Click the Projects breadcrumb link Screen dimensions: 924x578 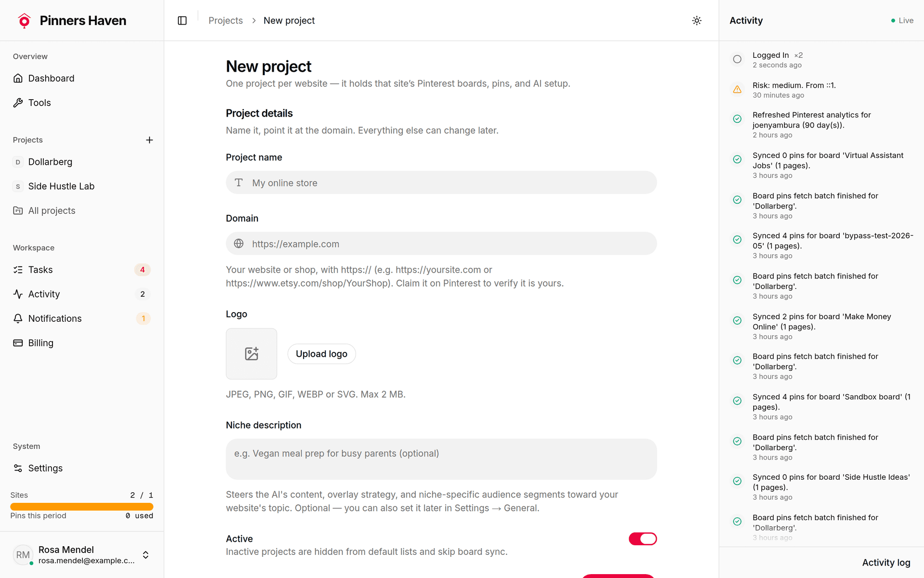click(225, 20)
